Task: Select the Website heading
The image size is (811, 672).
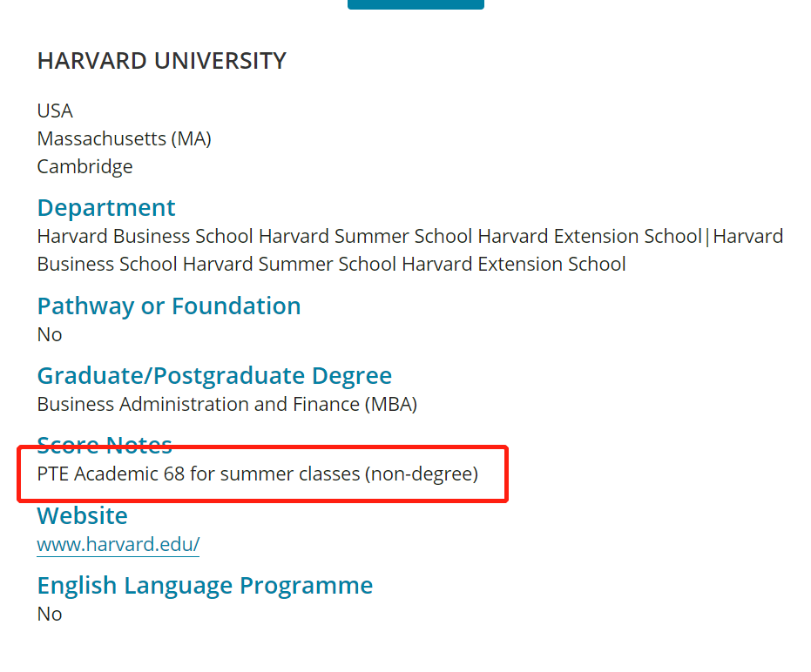Action: [82, 516]
